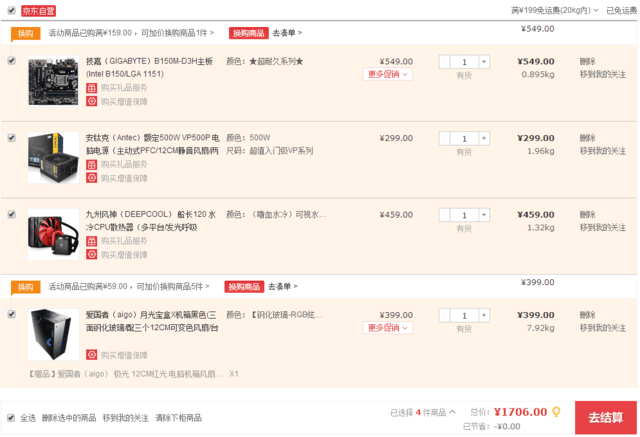
Task: Click 清除下柜商品 in bottom bar
Action: point(178,418)
